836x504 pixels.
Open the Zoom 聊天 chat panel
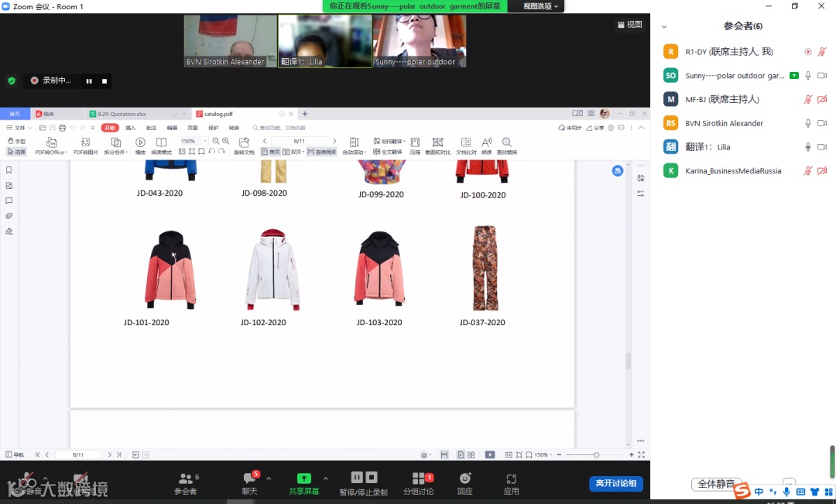(x=249, y=482)
